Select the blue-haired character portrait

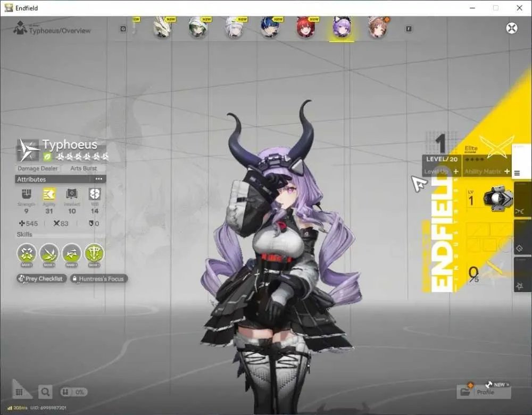270,28
